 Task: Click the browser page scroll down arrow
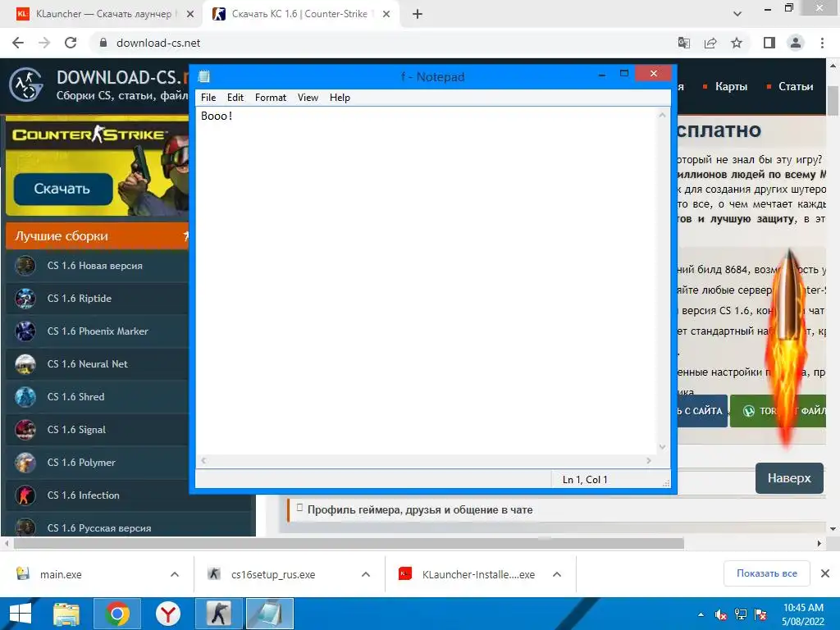[x=833, y=529]
